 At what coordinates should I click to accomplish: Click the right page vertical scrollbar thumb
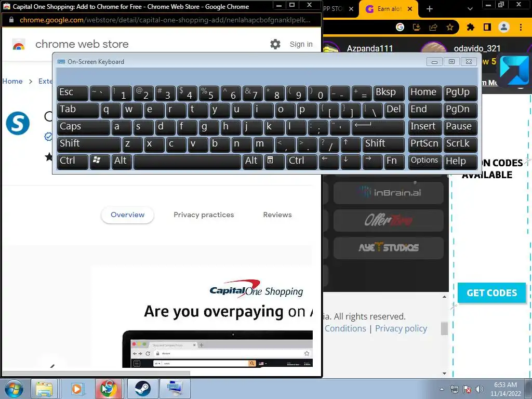[444, 328]
